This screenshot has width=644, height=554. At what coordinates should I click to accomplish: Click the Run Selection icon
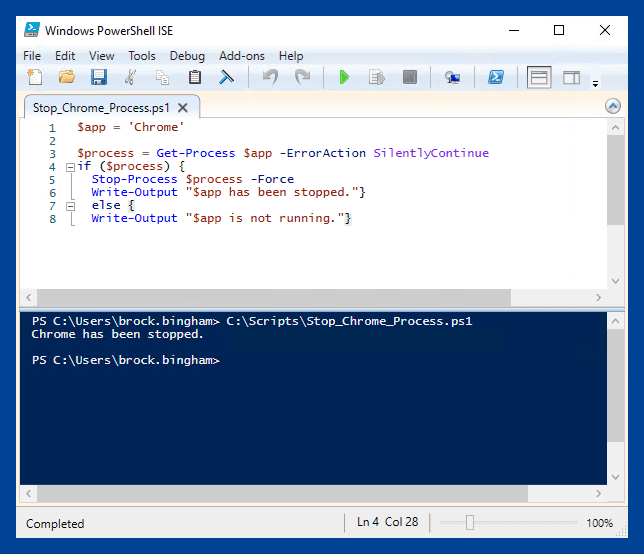coord(377,77)
